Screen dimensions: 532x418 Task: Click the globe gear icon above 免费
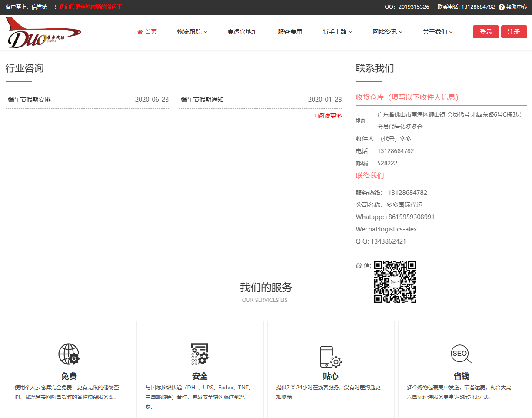(x=69, y=354)
